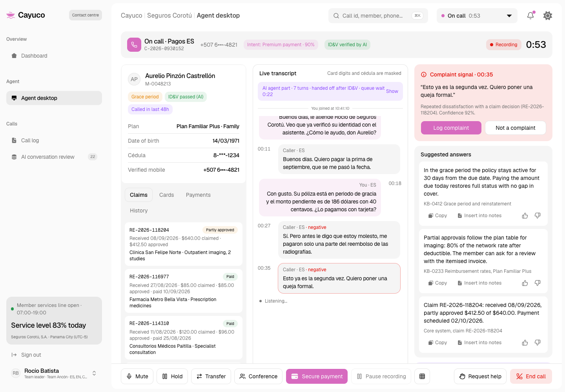The width and height of the screenshot is (565, 392).
Task: Open the On call status dropdown
Action: (x=477, y=16)
